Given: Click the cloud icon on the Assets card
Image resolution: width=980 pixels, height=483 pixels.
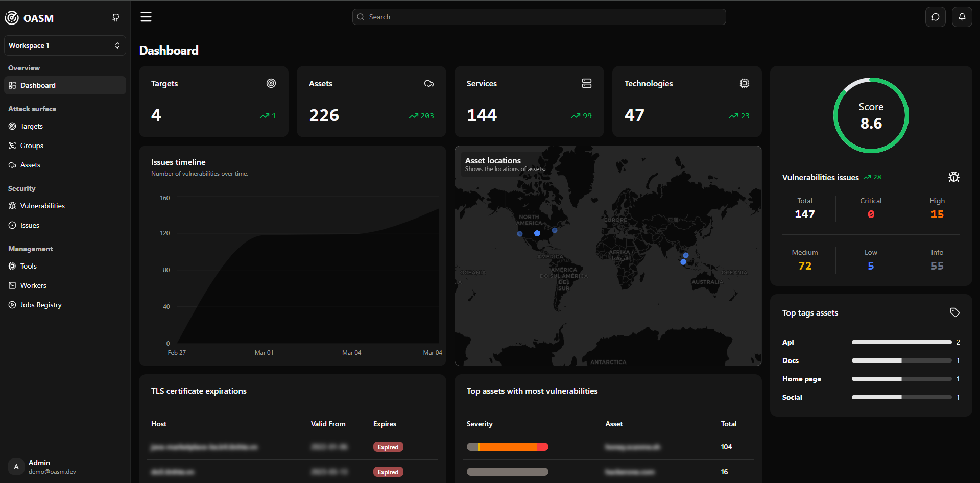Looking at the screenshot, I should 429,83.
